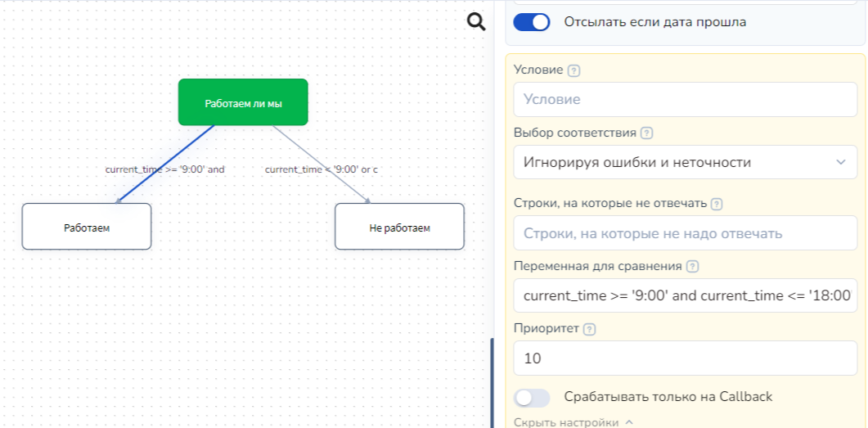Click help icon for Строки, на которые не отвечать
The image size is (868, 428).
717,204
